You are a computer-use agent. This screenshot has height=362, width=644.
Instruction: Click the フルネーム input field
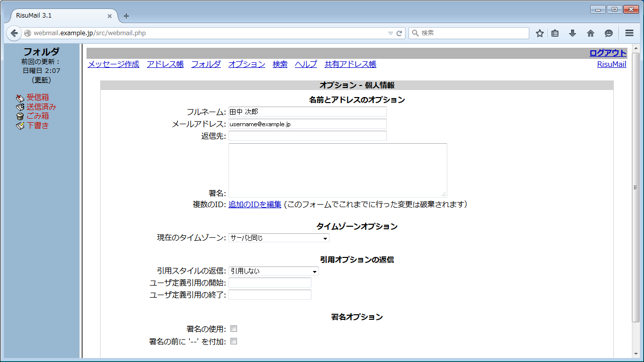click(x=307, y=112)
